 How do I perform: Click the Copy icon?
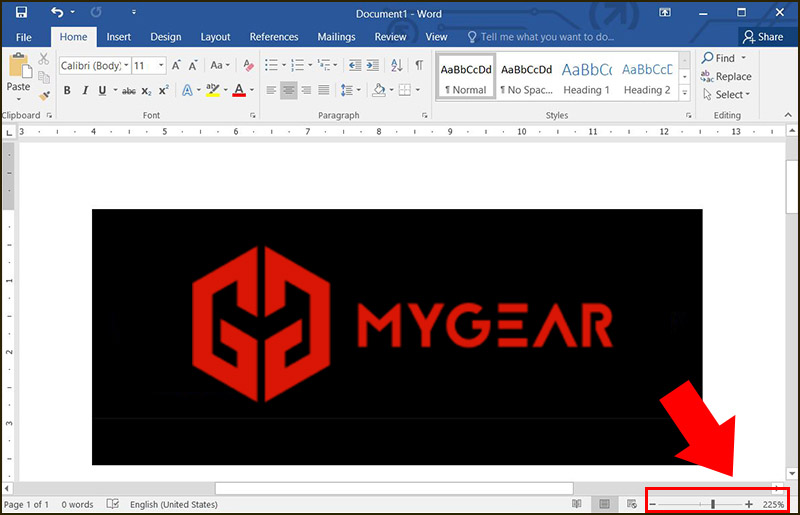point(44,77)
